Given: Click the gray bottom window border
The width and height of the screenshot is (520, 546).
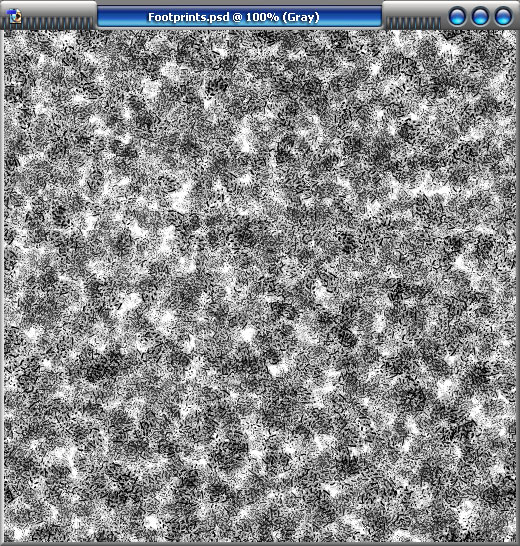Looking at the screenshot, I should click(260, 544).
